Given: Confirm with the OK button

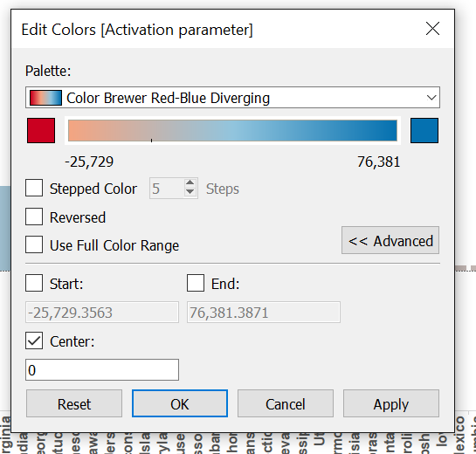Looking at the screenshot, I should 180,403.
